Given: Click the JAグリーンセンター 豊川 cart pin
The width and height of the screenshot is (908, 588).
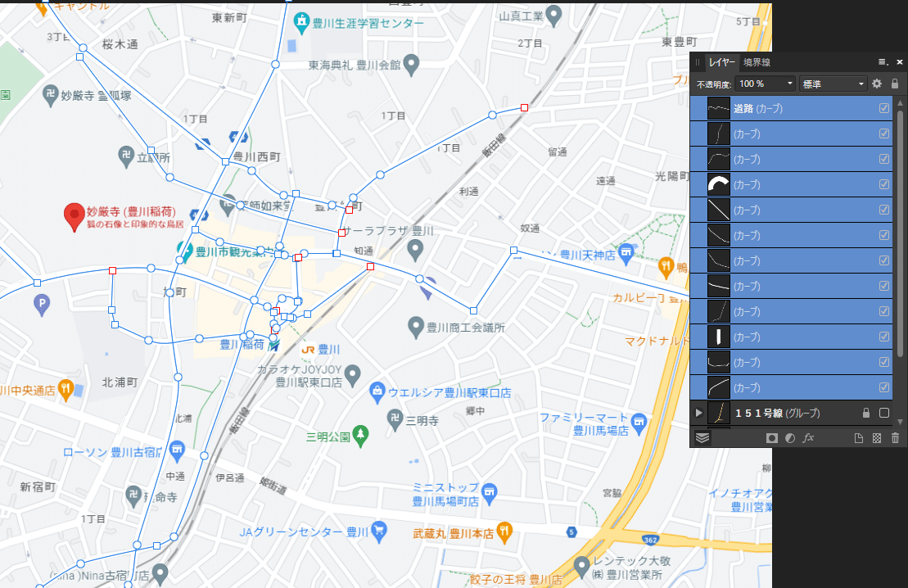Looking at the screenshot, I should (379, 531).
